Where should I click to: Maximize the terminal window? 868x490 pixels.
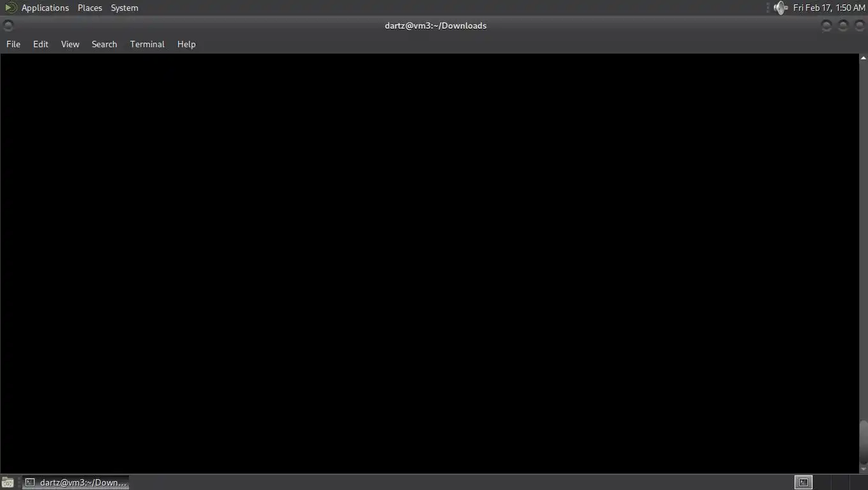[843, 26]
